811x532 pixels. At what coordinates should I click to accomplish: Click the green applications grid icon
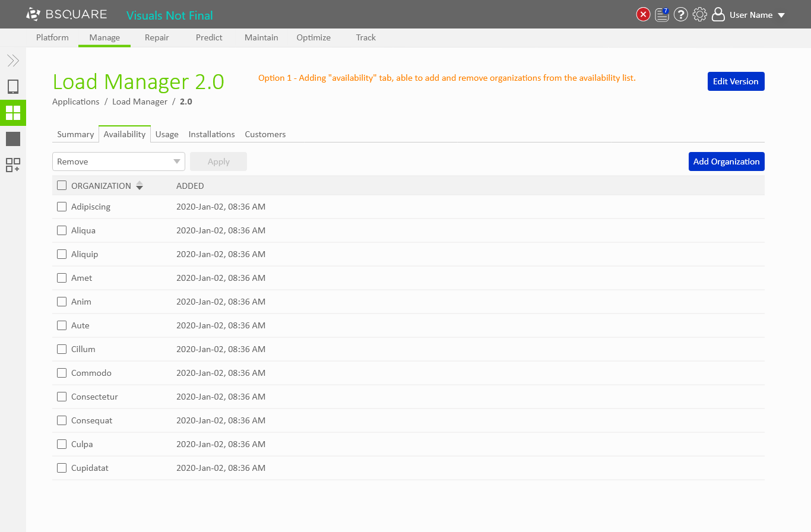(x=13, y=113)
